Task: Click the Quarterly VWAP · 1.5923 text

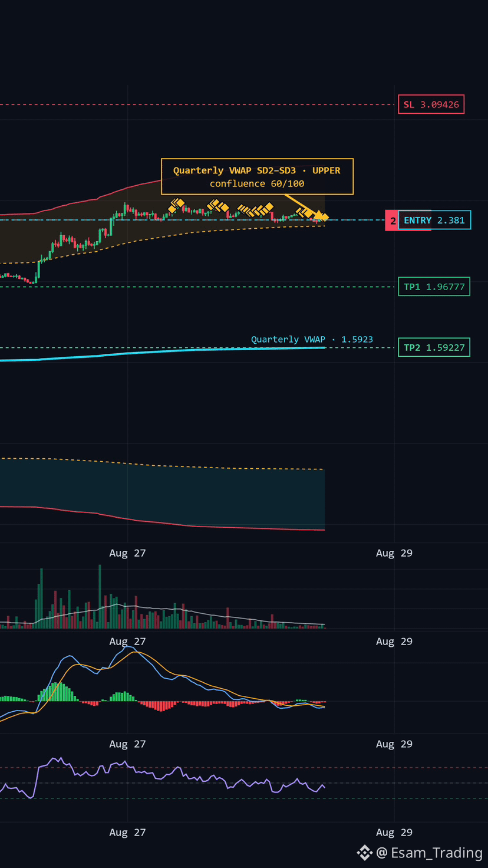Action: pos(312,339)
